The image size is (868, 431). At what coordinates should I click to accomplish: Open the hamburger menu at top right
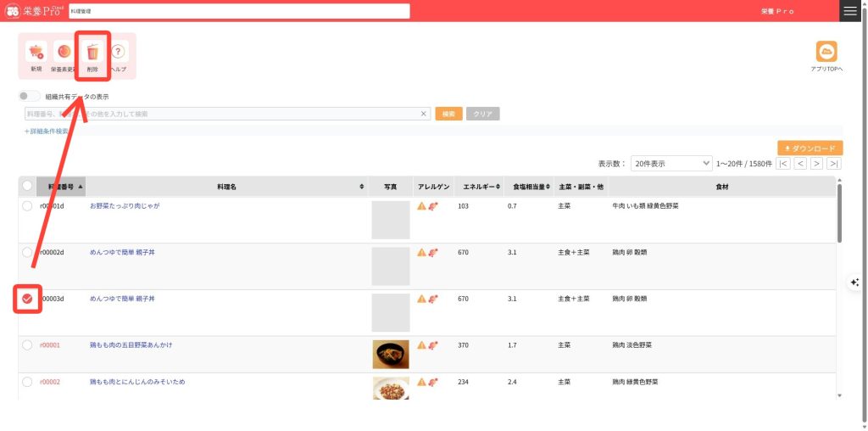(x=850, y=11)
